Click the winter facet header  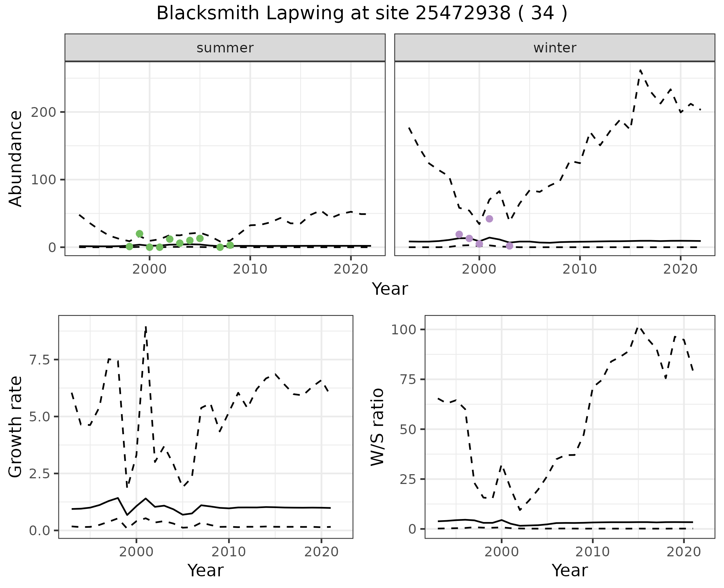coord(554,48)
